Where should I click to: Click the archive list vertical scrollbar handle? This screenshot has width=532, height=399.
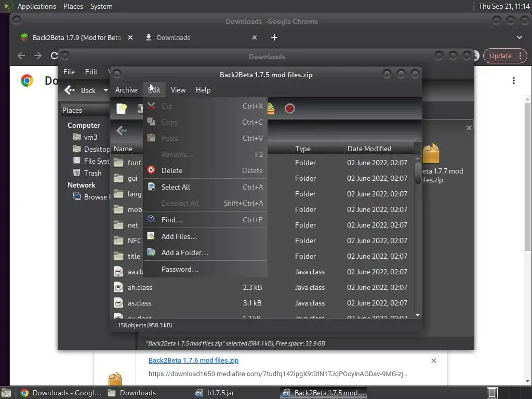tap(418, 174)
